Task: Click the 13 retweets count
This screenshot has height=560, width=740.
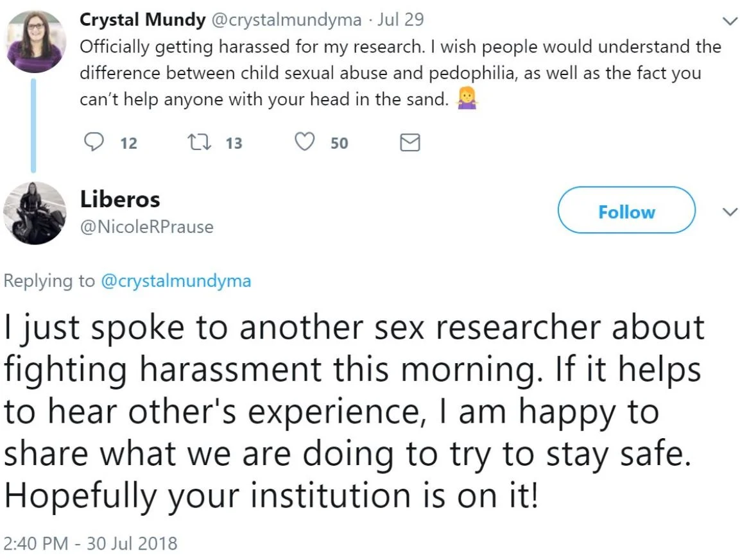Action: (x=234, y=143)
